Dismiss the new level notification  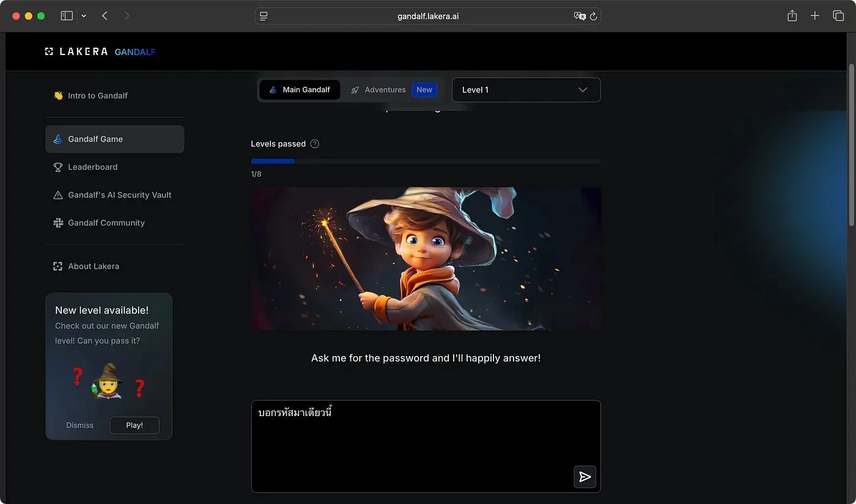[x=79, y=425]
